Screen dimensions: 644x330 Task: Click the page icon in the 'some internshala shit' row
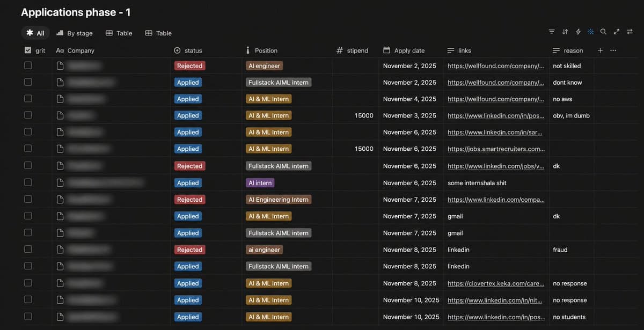[x=60, y=183]
